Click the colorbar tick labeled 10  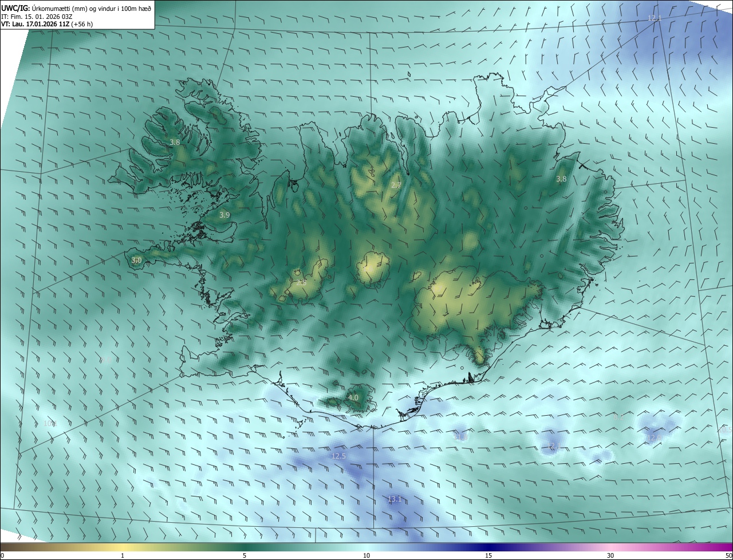366,555
